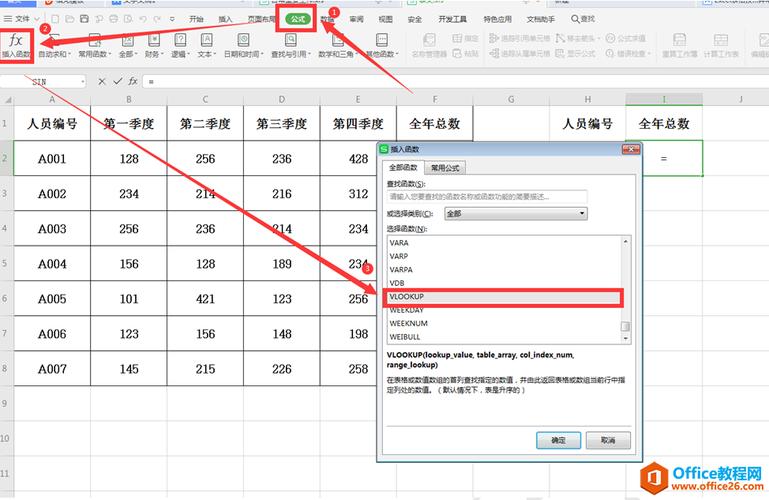This screenshot has height=500, width=769.
Task: Close the Insert Function dialog with X
Action: pyautogui.click(x=631, y=149)
